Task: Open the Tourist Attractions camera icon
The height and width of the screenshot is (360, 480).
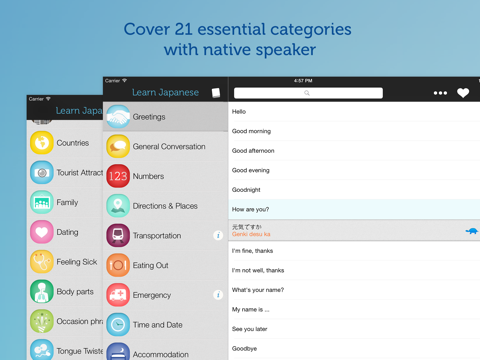Action: tap(42, 172)
